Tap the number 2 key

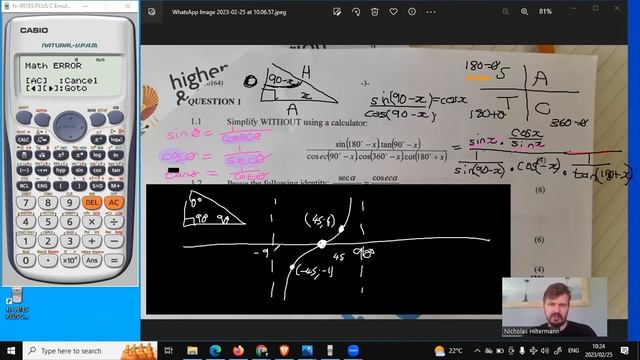click(x=48, y=241)
